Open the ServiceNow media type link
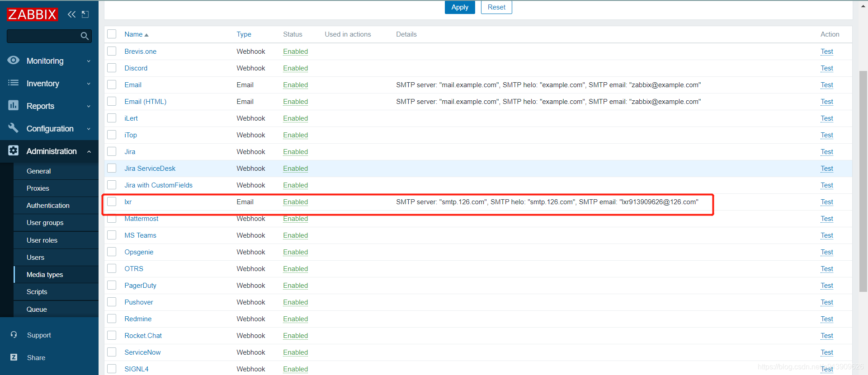 [x=142, y=352]
